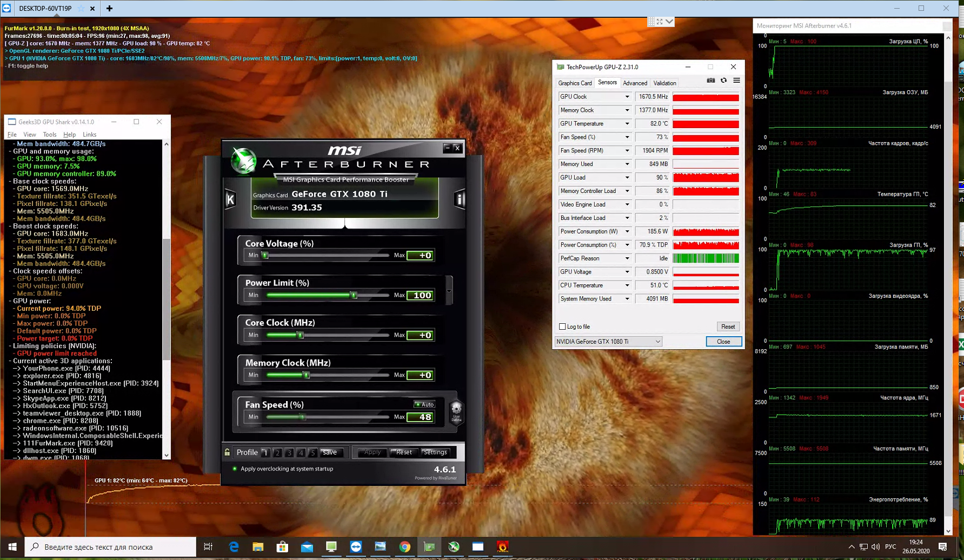Open Afterburner Kombustor with the K icon
The image size is (964, 560).
coord(230,199)
